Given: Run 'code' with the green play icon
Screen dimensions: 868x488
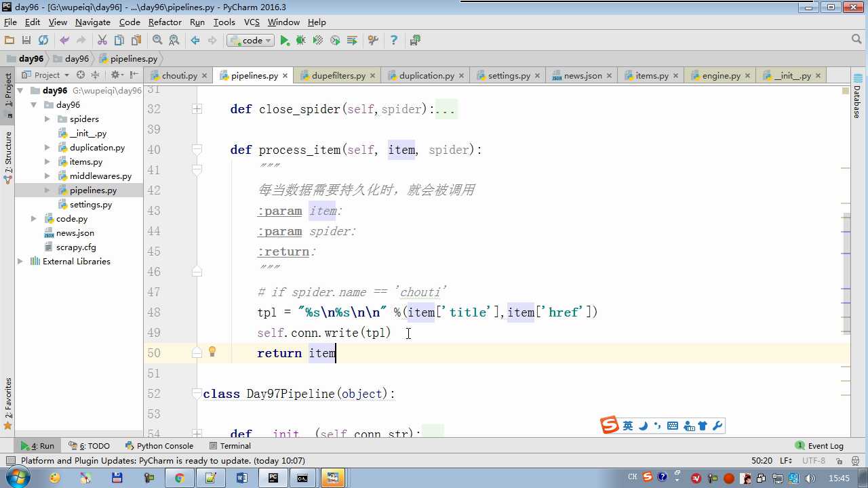Looking at the screenshot, I should coord(285,41).
